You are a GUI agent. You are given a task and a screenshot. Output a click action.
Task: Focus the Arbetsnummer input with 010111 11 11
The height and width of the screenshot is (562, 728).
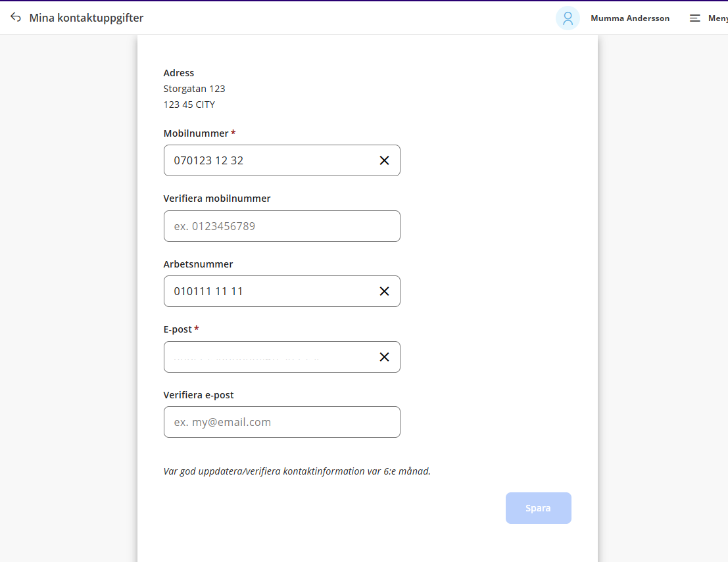(x=270, y=291)
